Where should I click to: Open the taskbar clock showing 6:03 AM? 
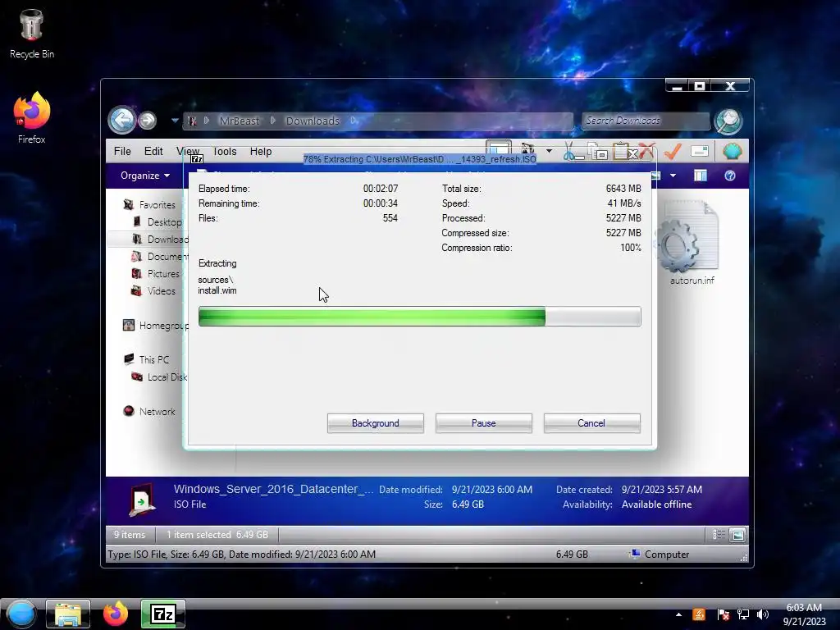pyautogui.click(x=804, y=614)
